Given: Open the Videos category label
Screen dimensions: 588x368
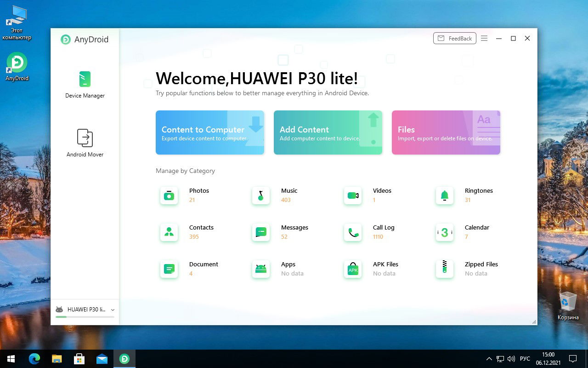Looking at the screenshot, I should point(382,191).
